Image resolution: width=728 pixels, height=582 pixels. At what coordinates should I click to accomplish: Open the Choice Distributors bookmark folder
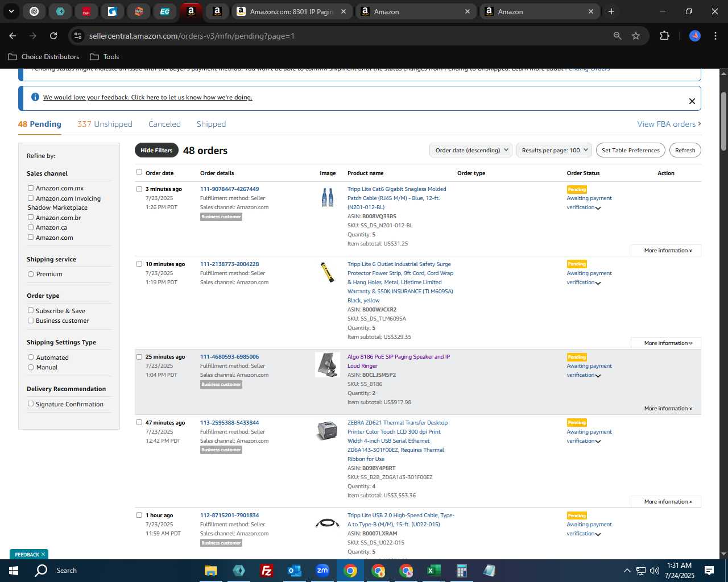[44, 57]
